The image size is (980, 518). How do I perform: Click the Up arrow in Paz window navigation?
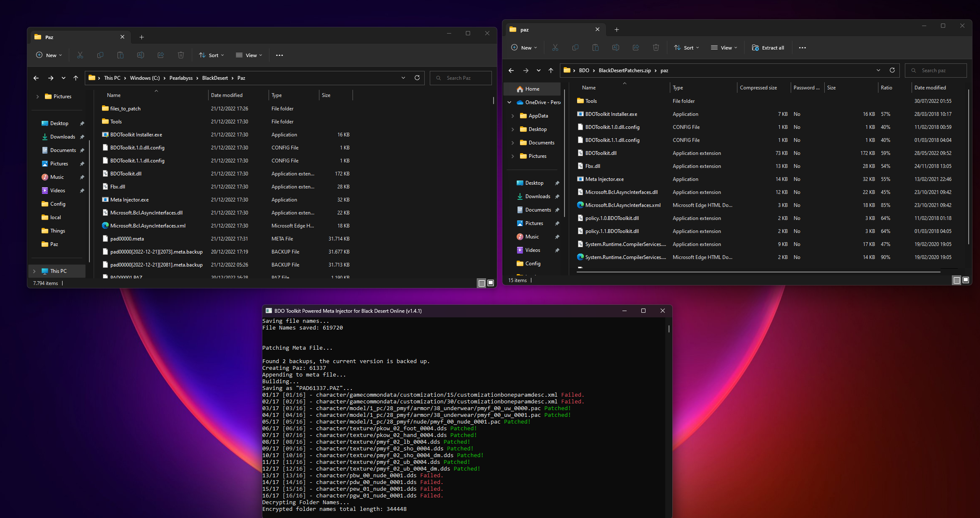(x=76, y=78)
